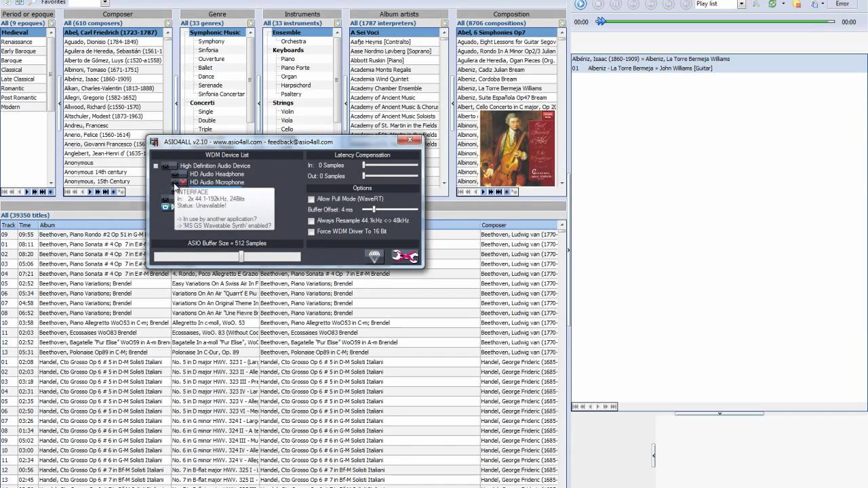Image resolution: width=868 pixels, height=488 pixels.
Task: Click the yellow folder icon in player toolbar
Action: [797, 4]
